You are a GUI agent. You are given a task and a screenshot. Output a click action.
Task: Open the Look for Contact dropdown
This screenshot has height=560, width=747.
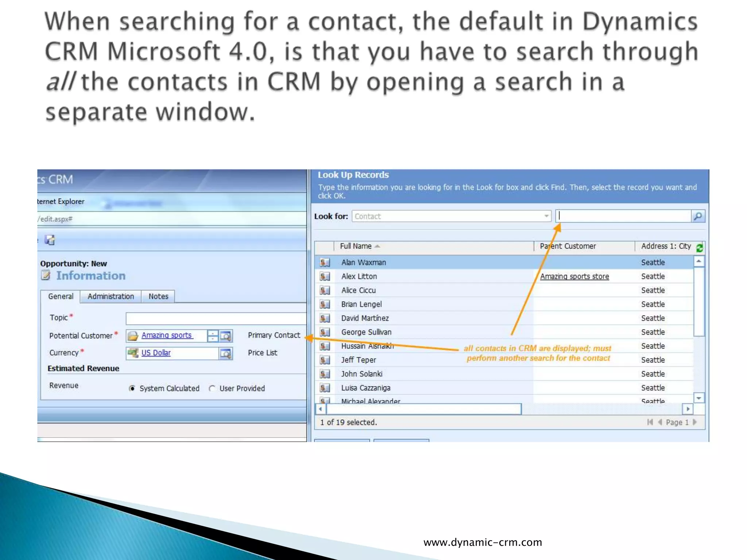coord(546,216)
